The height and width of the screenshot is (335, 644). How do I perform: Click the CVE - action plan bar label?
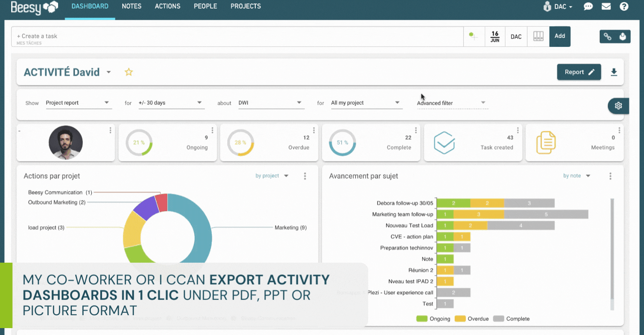click(412, 236)
